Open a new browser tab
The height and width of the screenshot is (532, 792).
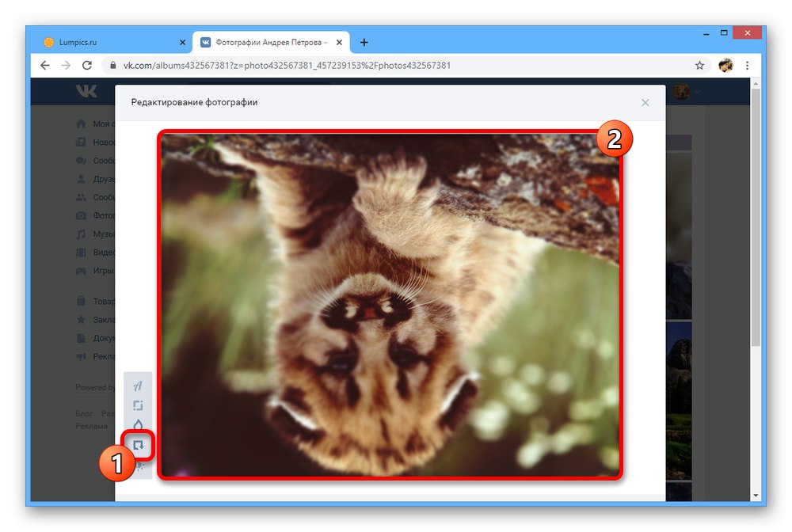tap(364, 43)
